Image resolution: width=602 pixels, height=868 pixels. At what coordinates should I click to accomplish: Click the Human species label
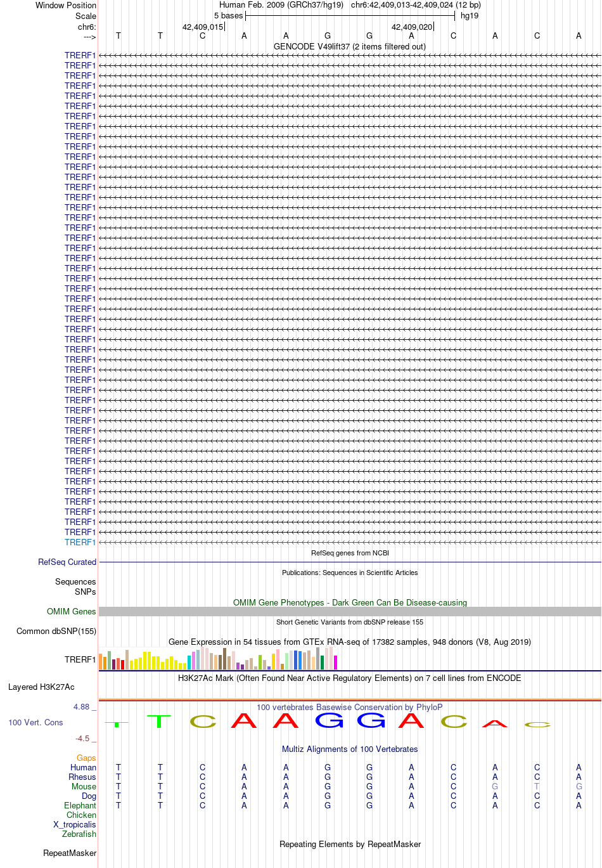[84, 768]
